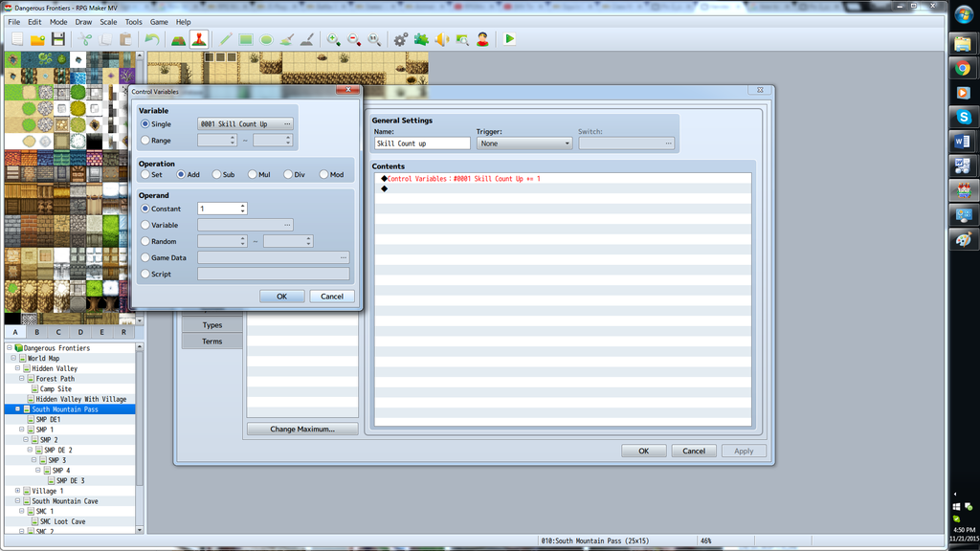Open the Tools menu
980x551 pixels.
click(x=133, y=22)
